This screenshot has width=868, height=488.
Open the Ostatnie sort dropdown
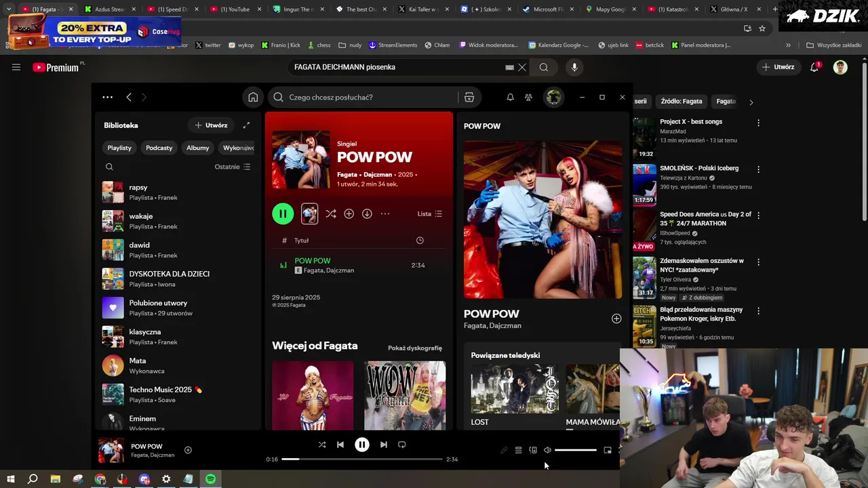coord(233,167)
